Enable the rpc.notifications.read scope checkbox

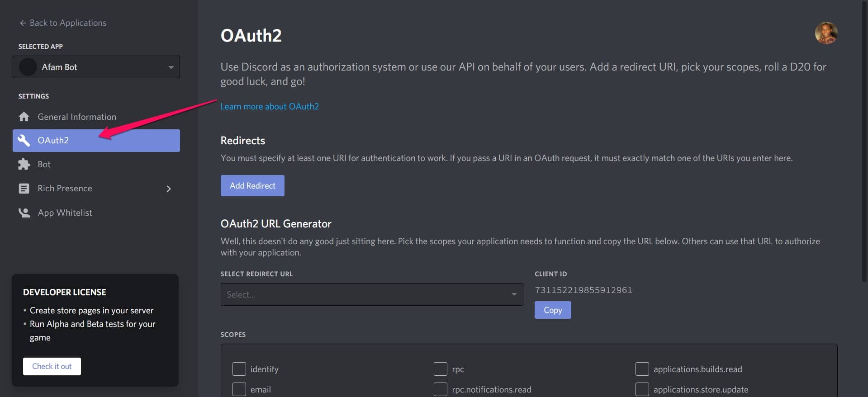coord(440,389)
